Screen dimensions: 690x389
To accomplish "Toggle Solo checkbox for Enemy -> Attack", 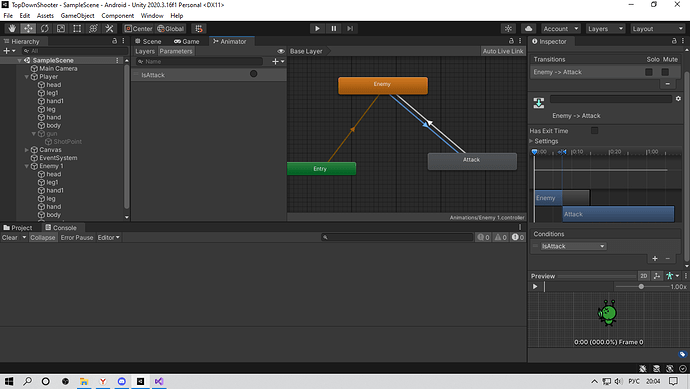I will (649, 72).
